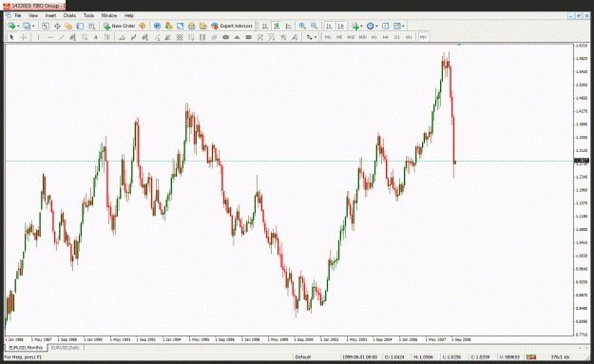Viewport: 594px width, 364px height.
Task: Click 'For Help, press F1' status text
Action: pos(23,357)
